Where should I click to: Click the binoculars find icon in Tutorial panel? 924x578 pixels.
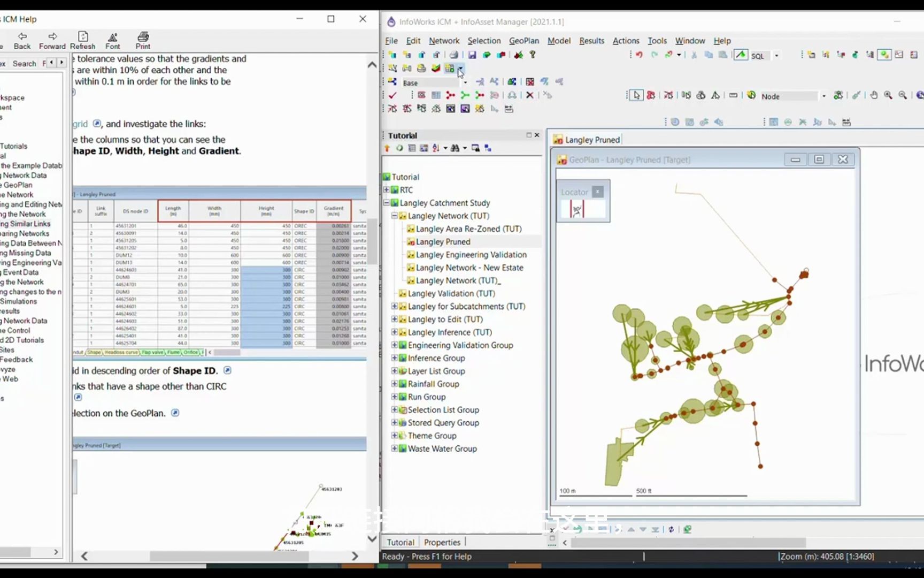455,148
